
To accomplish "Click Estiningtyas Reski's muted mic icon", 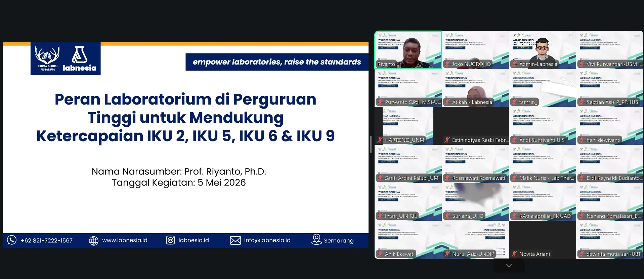I will (x=447, y=140).
